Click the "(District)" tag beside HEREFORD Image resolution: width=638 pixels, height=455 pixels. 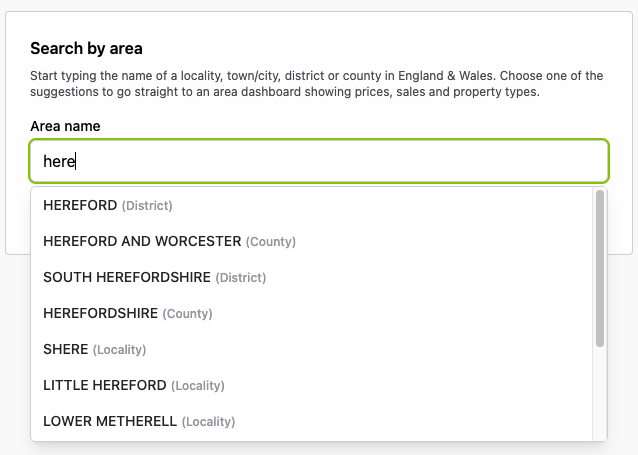[147, 206]
